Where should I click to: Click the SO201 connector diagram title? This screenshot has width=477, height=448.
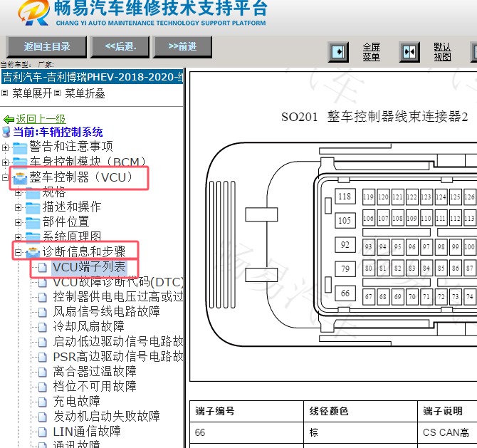pos(374,117)
